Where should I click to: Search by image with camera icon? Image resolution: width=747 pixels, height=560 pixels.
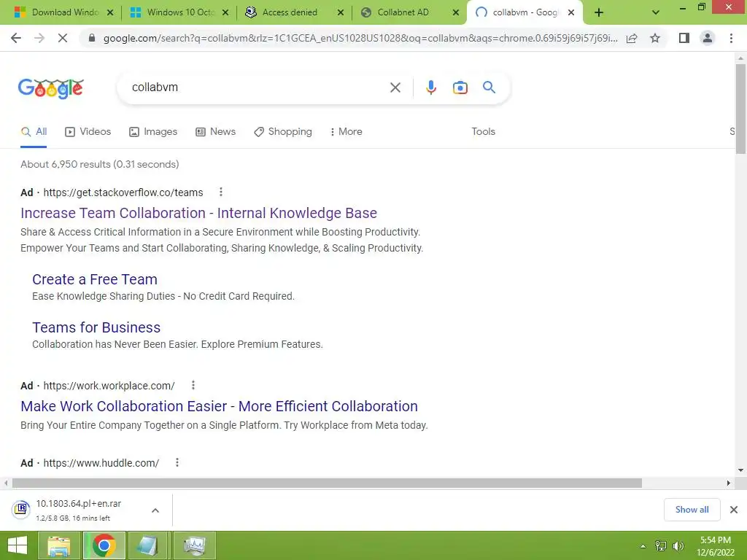point(460,87)
